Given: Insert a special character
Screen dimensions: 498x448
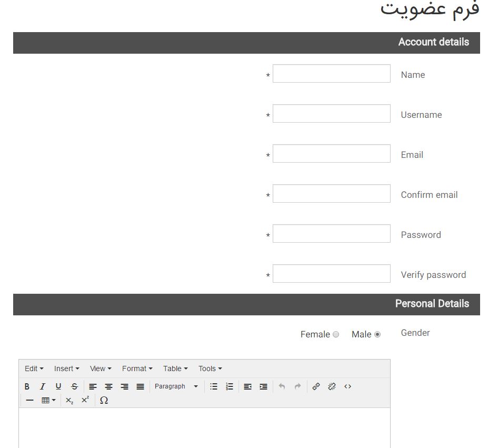Looking at the screenshot, I should (104, 400).
